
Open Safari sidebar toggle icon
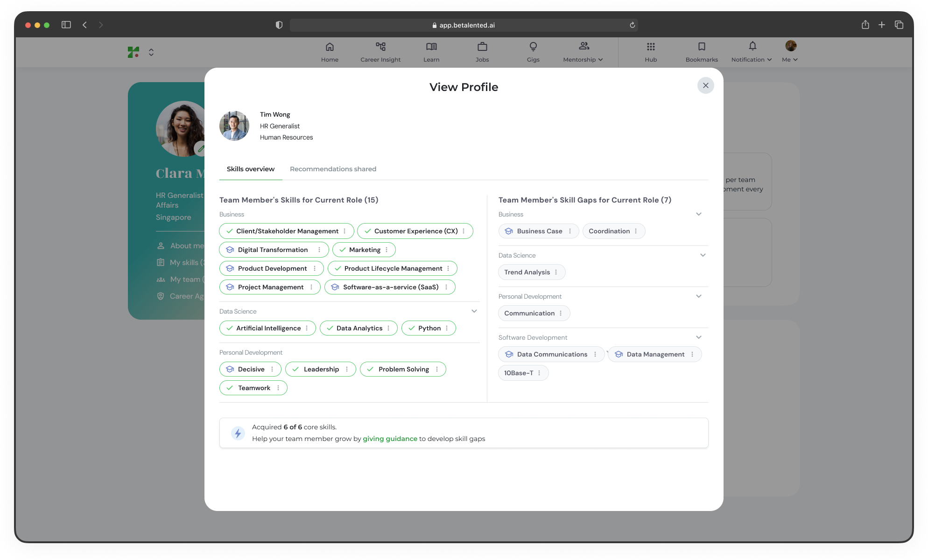tap(66, 25)
